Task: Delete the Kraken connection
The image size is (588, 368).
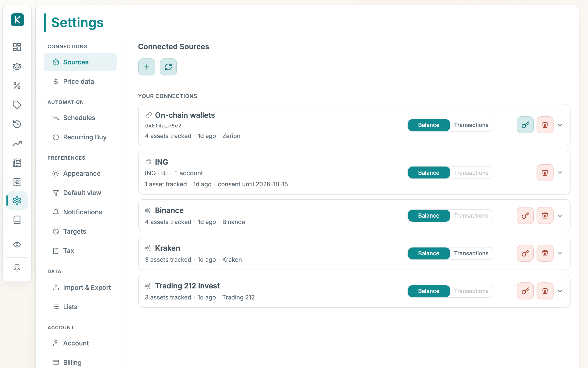Action: pos(545,253)
